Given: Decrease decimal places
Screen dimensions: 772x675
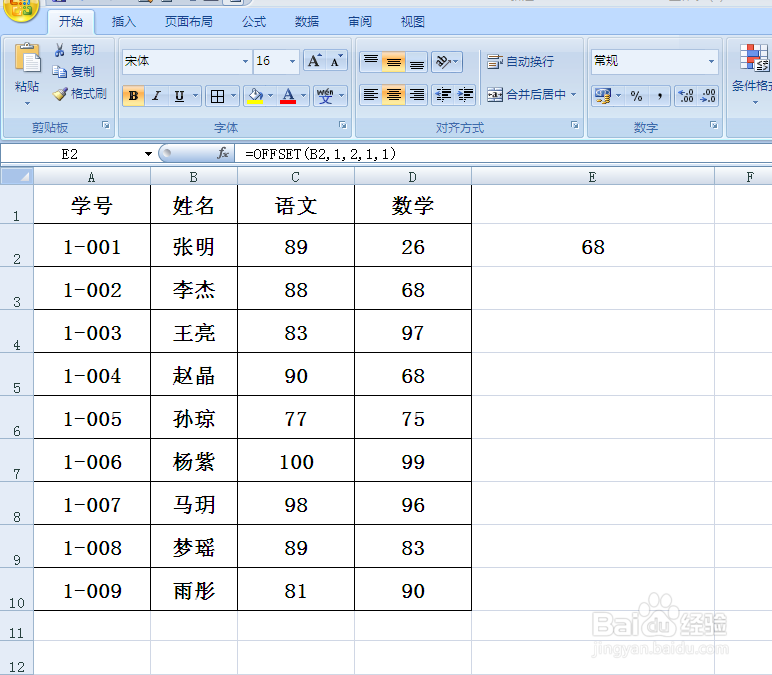Looking at the screenshot, I should click(x=708, y=96).
